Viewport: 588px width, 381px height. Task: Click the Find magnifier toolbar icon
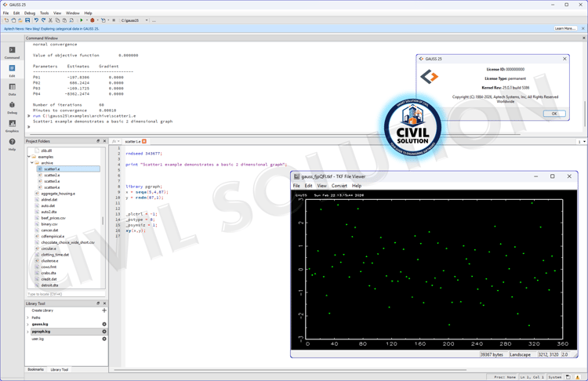(x=71, y=20)
